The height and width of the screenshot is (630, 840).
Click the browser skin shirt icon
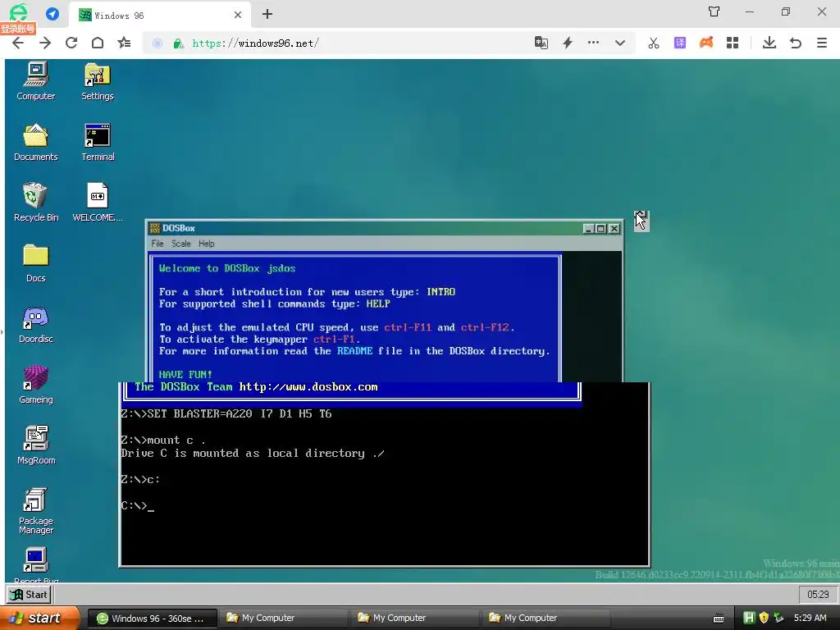point(714,11)
